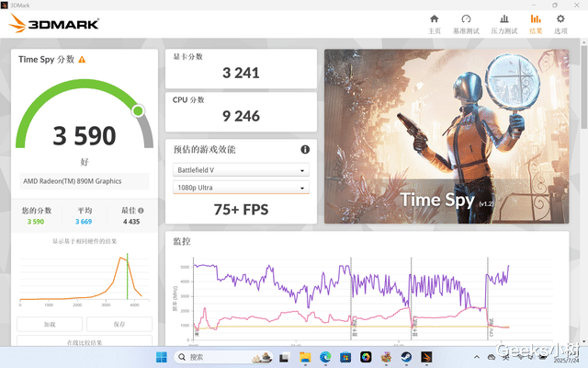Click the monitoring frequency graph

[362, 301]
